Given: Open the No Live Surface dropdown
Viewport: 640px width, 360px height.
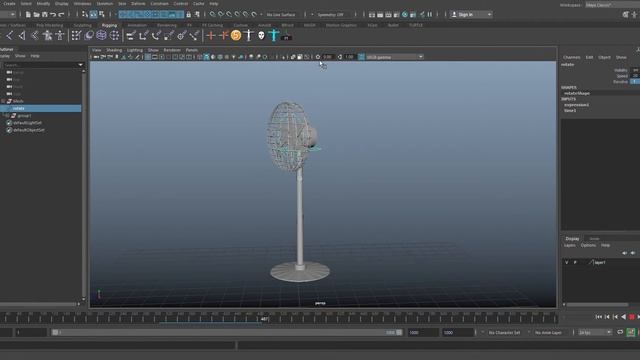Looking at the screenshot, I should coord(281,15).
